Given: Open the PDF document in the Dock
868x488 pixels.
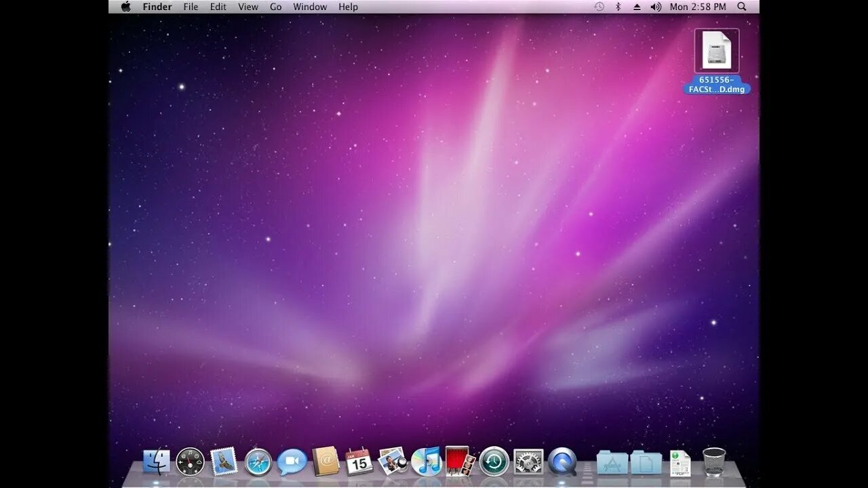Looking at the screenshot, I should coord(680,462).
